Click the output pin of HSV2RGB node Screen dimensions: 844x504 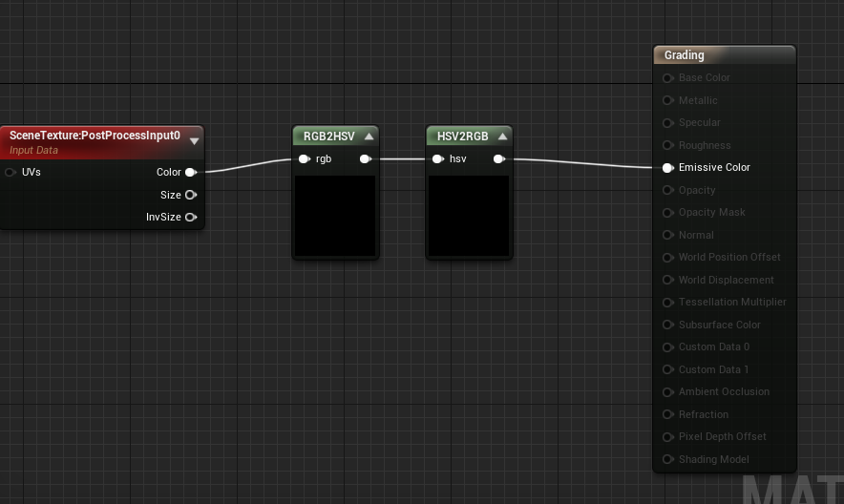[x=499, y=159]
